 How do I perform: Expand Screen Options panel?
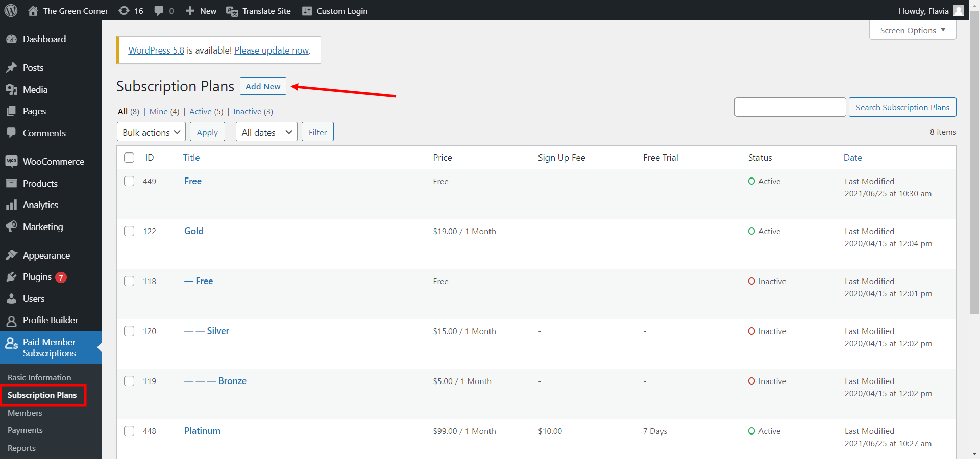point(913,30)
